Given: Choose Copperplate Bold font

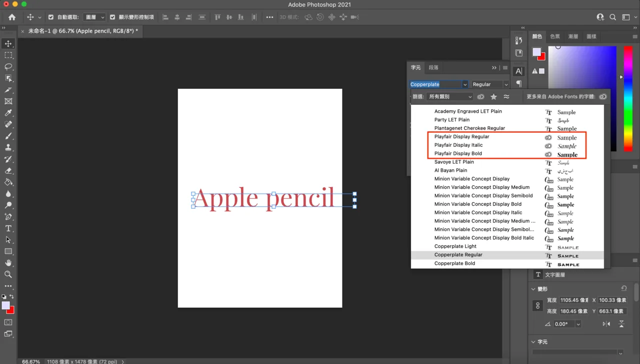Looking at the screenshot, I should (x=507, y=263).
